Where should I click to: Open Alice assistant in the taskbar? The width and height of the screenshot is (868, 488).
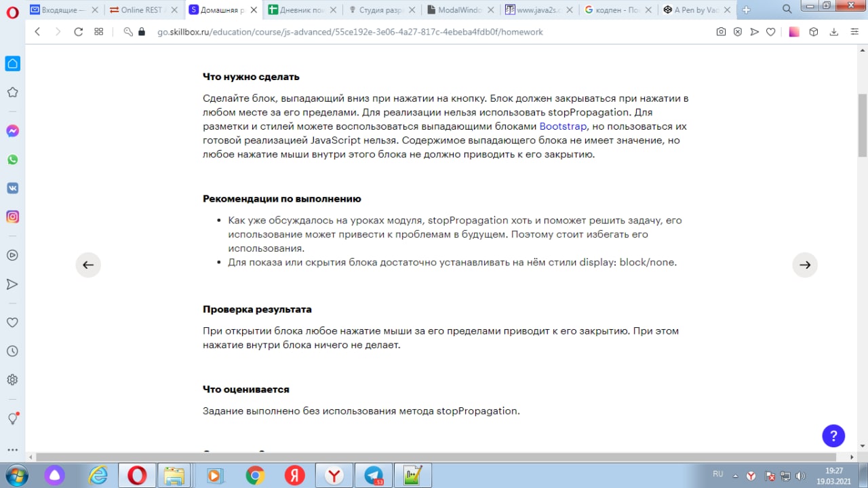[56, 475]
